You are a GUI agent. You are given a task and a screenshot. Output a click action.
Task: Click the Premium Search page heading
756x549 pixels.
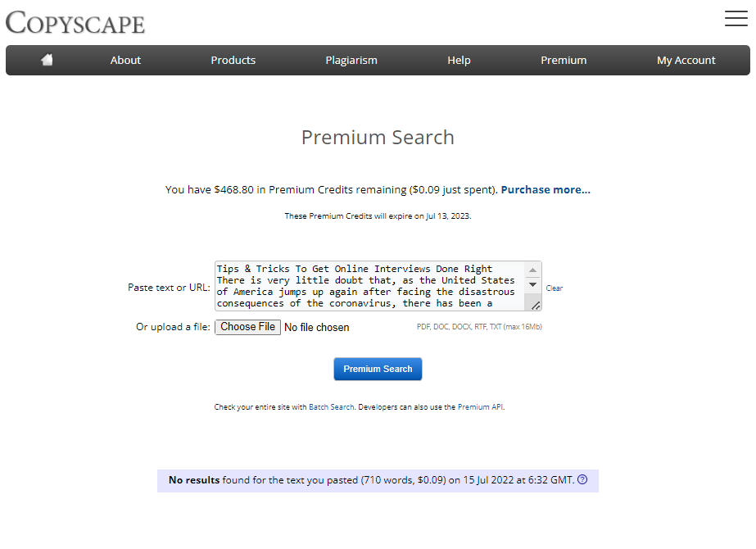pyautogui.click(x=378, y=138)
